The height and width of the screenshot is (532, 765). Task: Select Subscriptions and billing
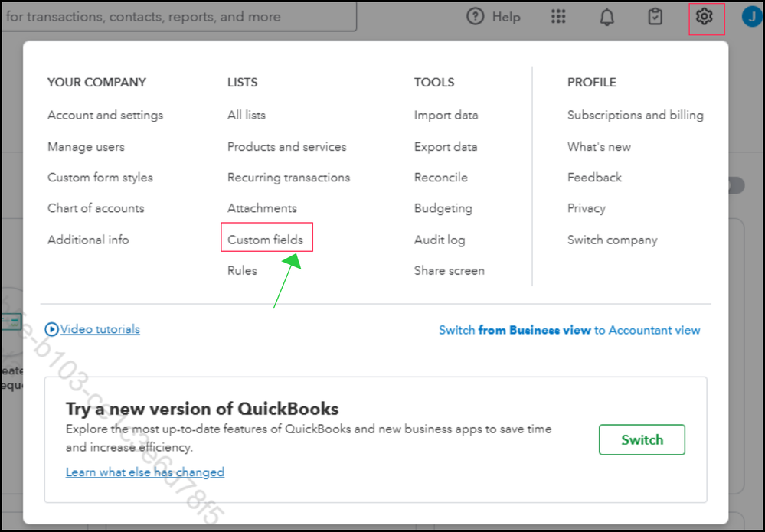pyautogui.click(x=635, y=115)
